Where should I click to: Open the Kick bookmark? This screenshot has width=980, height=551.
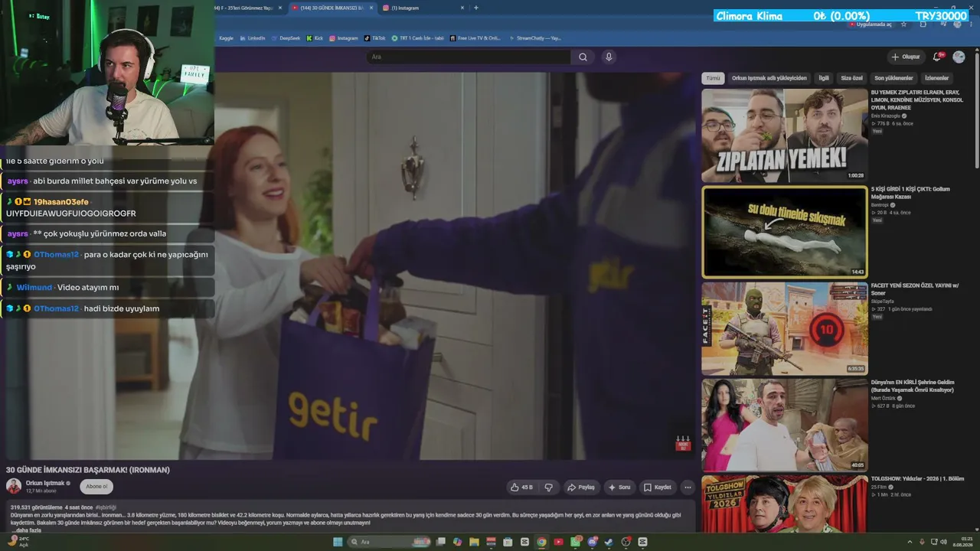click(x=315, y=38)
